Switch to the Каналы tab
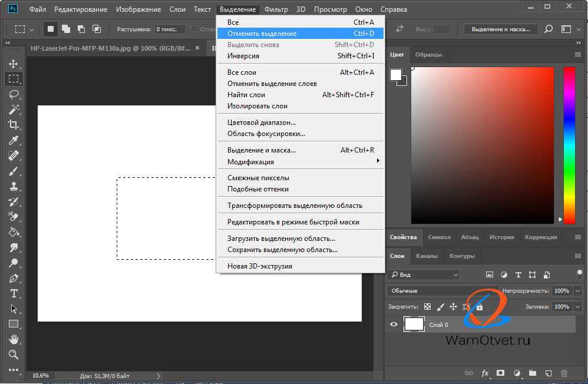This screenshot has width=588, height=384. pos(427,256)
